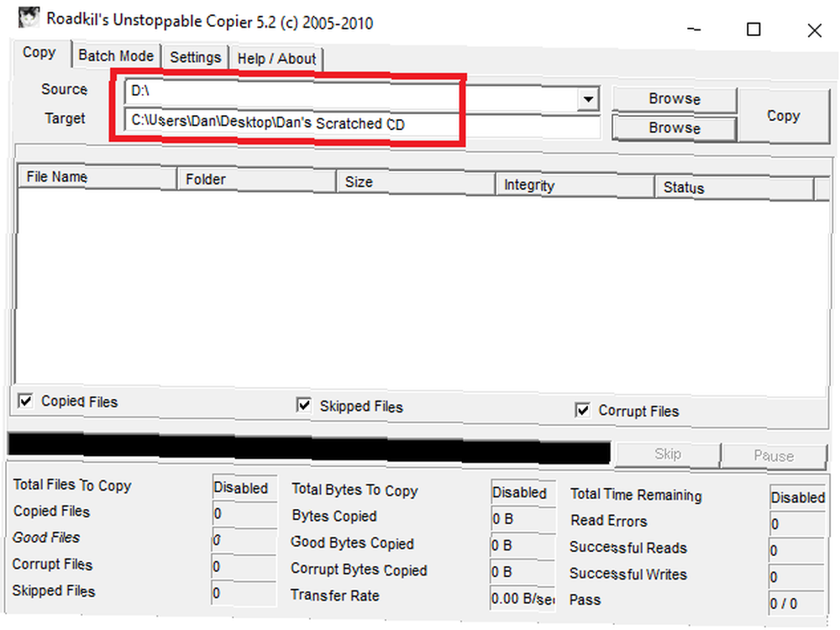840x630 pixels.
Task: Click Browse button for Source
Action: pyautogui.click(x=675, y=99)
